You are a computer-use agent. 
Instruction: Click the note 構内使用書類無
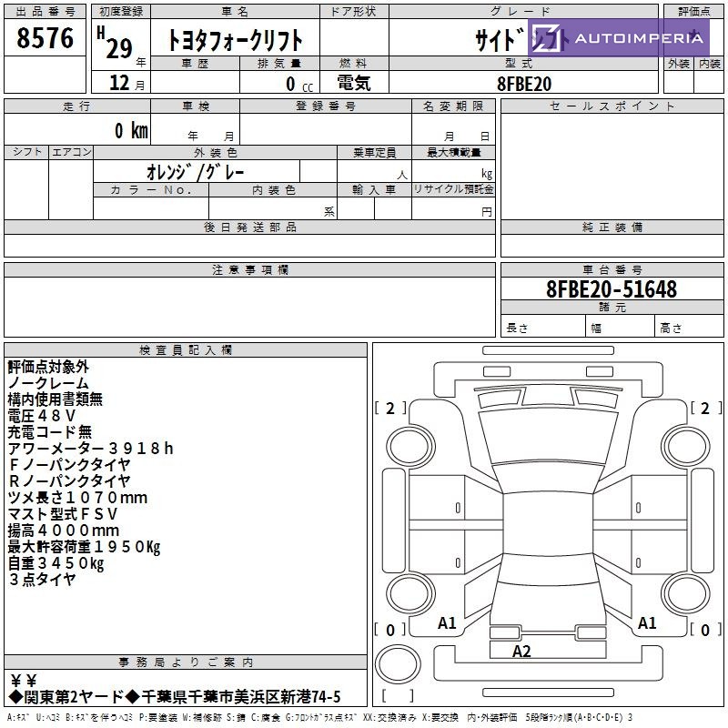click(56, 399)
